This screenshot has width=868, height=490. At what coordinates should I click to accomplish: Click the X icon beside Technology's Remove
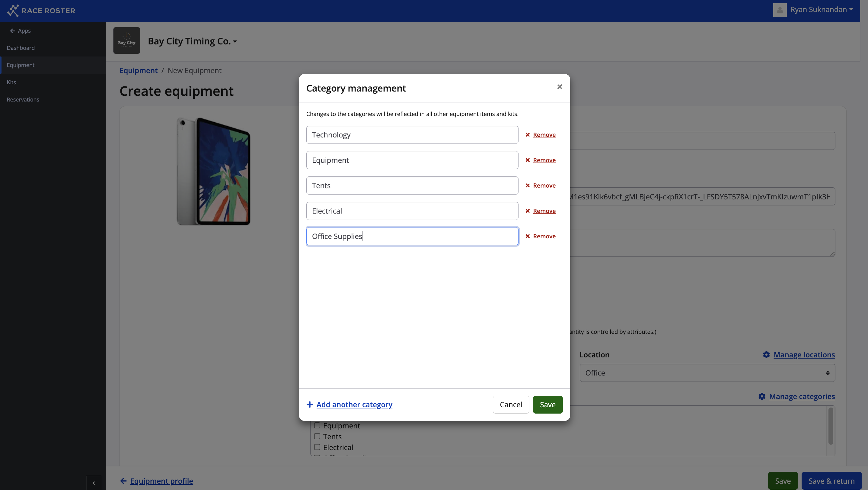528,134
